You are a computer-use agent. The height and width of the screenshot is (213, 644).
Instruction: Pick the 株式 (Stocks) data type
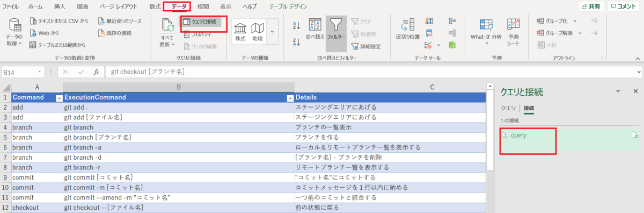tap(240, 32)
